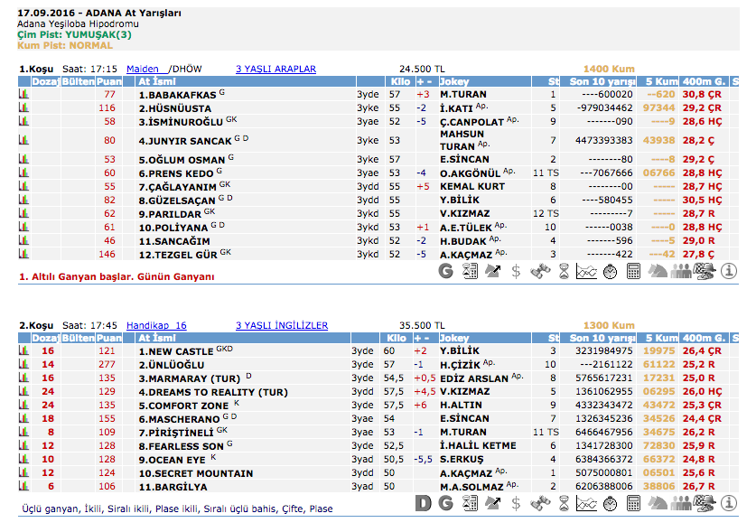
Task: Open the line chart icon under race 2
Action: tap(586, 502)
